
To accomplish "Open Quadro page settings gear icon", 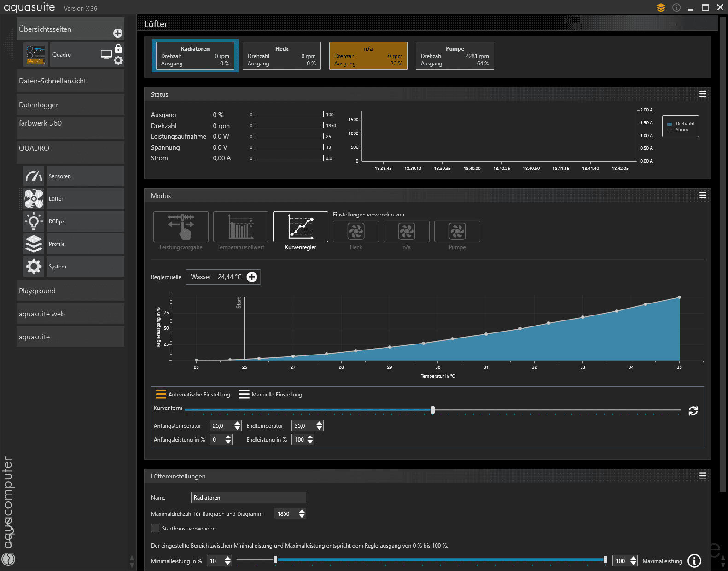I will pos(118,60).
